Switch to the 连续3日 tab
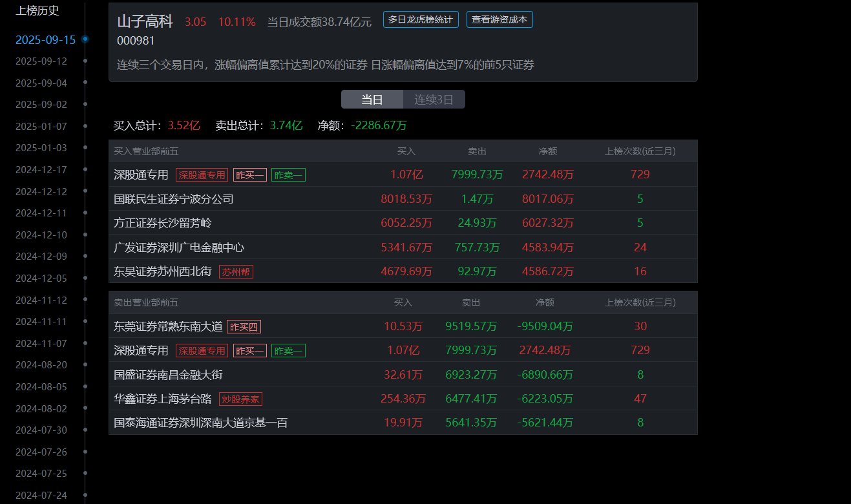 pos(434,100)
